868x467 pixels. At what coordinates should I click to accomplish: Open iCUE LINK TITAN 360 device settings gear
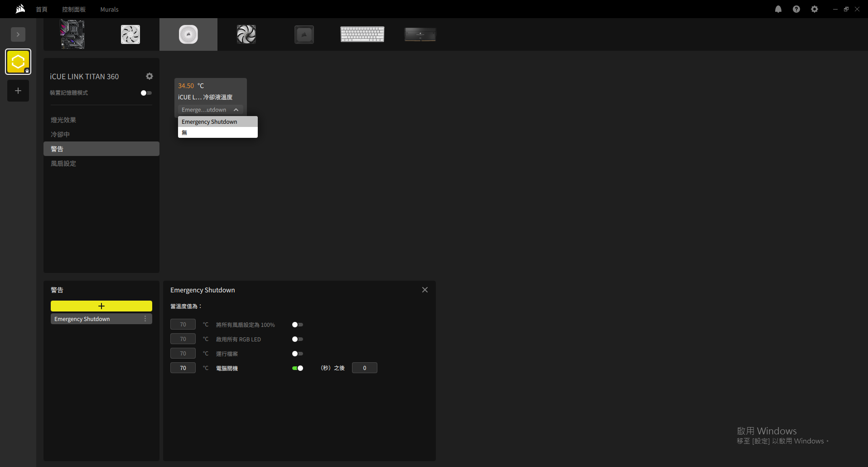[x=149, y=76]
